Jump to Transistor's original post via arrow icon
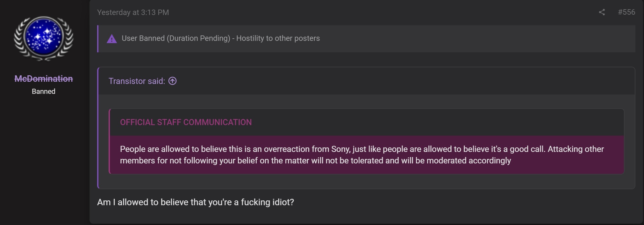The height and width of the screenshot is (225, 644). pos(172,81)
